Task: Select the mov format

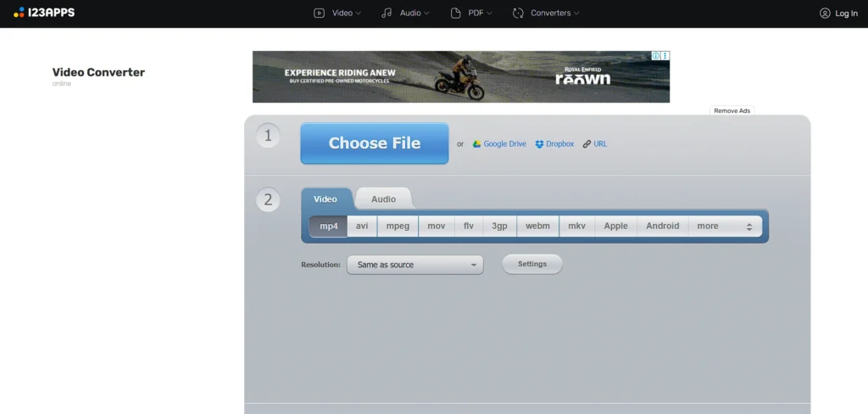Action: pyautogui.click(x=437, y=227)
